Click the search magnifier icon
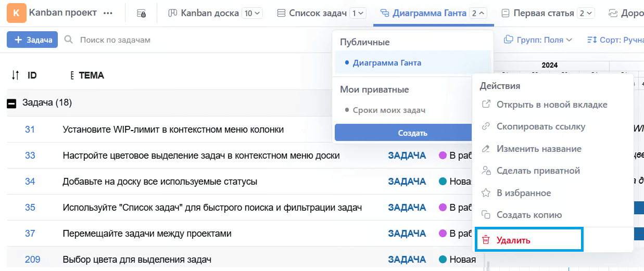Image resolution: width=644 pixels, height=271 pixels. (x=68, y=40)
